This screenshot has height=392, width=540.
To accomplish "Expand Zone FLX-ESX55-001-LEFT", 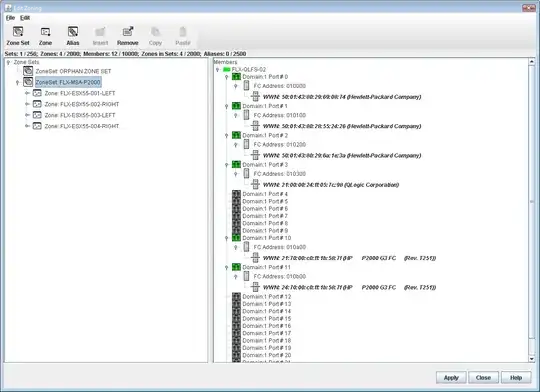I will tap(27, 93).
